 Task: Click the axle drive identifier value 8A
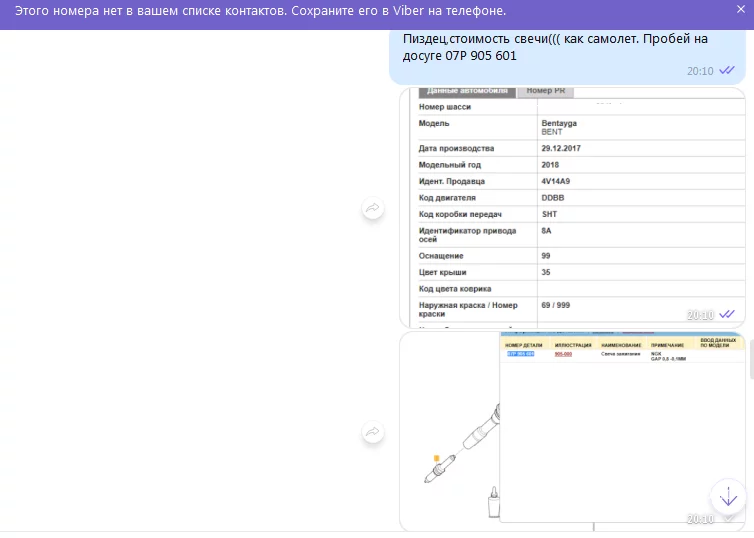546,231
